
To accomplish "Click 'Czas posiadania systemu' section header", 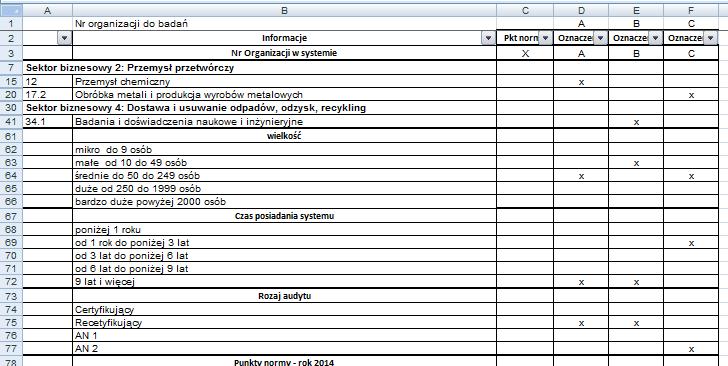I will pos(285,216).
